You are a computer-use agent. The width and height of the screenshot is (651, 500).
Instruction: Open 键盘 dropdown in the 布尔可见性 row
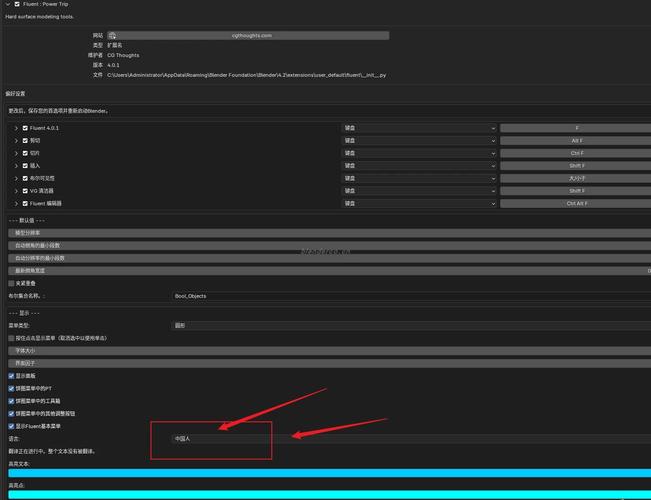point(419,178)
